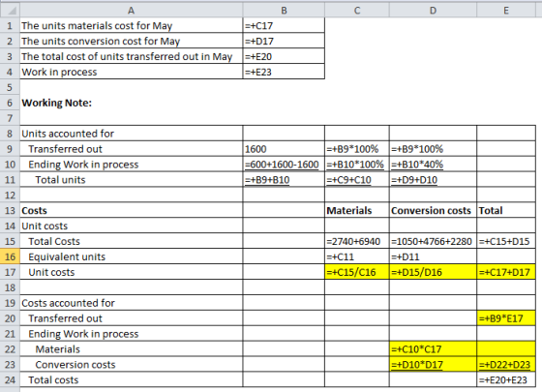Click cell =+B9+B10
This screenshot has height=392, width=542.
284,180
